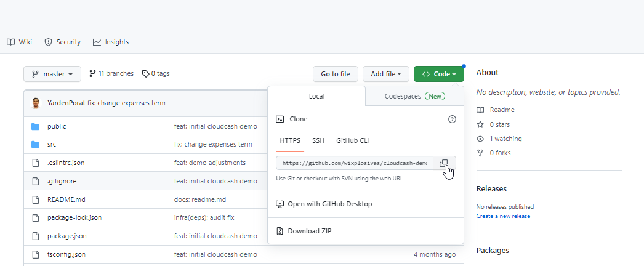The image size is (644, 266).
Task: Open the Packages heading link
Action: click(493, 251)
